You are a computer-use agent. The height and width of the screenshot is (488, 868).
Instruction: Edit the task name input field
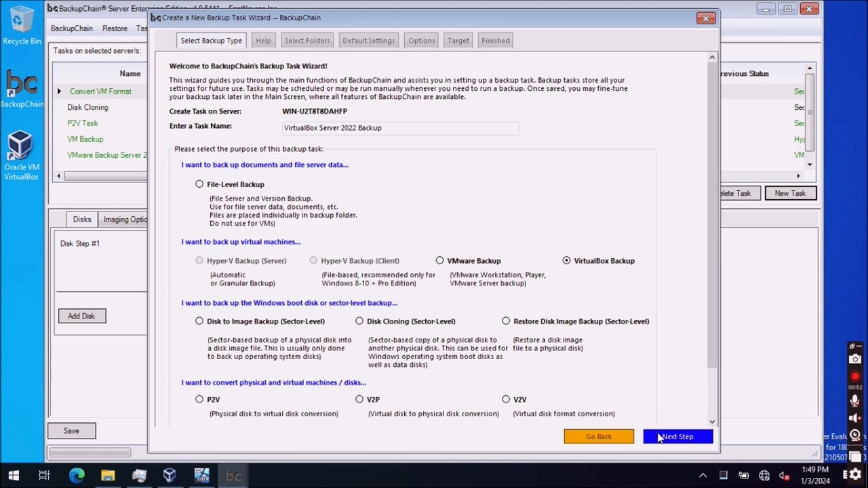tap(400, 127)
